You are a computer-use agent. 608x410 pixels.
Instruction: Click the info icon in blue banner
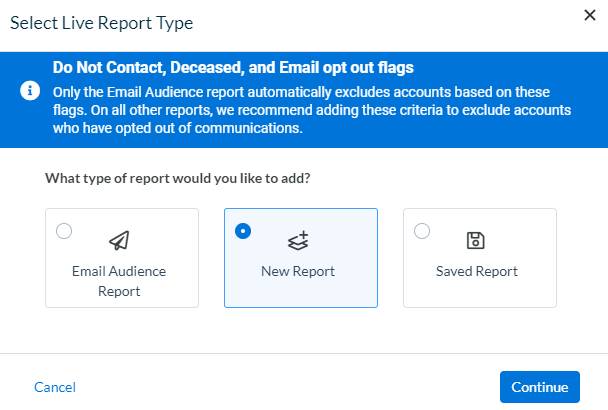[x=30, y=91]
